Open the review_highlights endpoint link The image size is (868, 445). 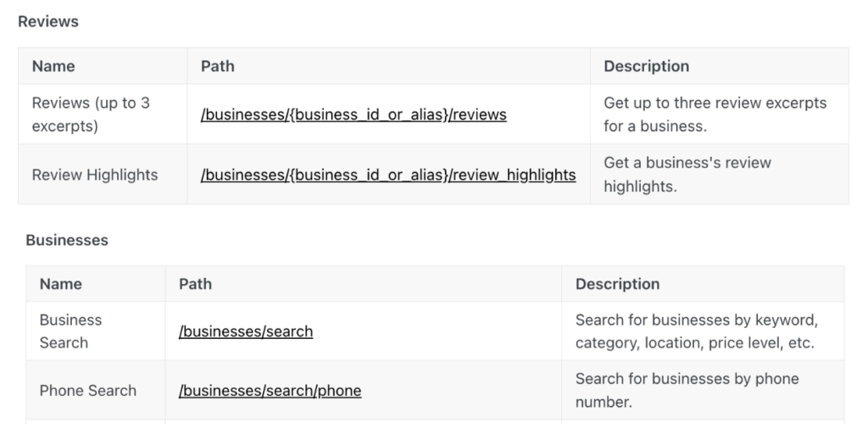388,175
